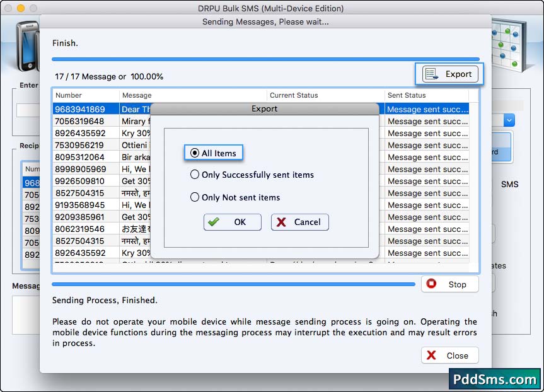Click the Export dialog title bar
Screen dimensions: 544x392
coord(264,108)
